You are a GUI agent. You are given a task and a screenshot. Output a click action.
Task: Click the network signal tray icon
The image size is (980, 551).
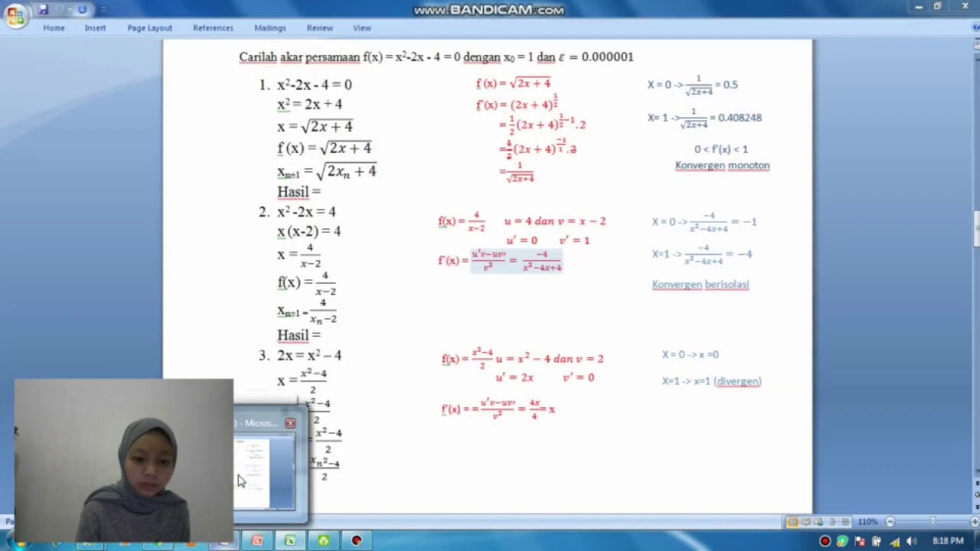point(894,541)
